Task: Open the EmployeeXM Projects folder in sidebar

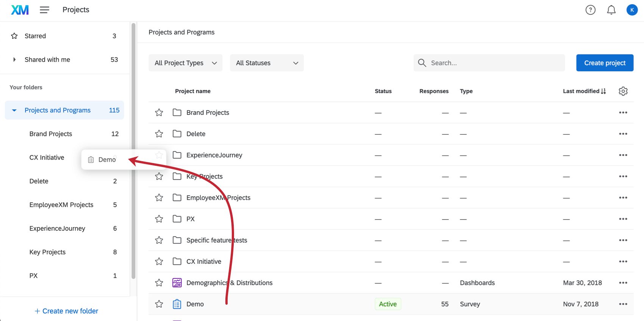Action: (x=61, y=205)
